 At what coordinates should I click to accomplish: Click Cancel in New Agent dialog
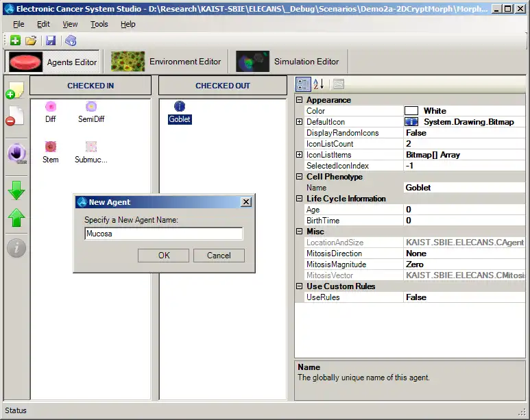point(219,256)
